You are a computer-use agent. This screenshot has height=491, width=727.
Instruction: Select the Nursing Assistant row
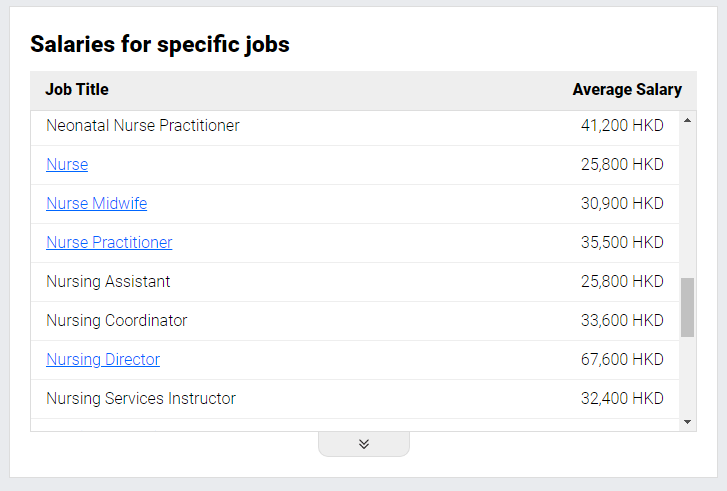(x=355, y=281)
